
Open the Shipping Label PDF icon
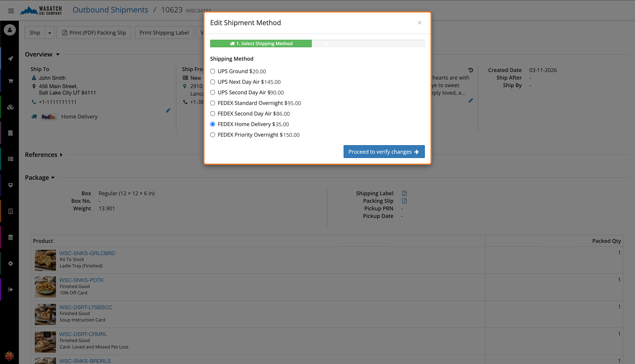404,194
